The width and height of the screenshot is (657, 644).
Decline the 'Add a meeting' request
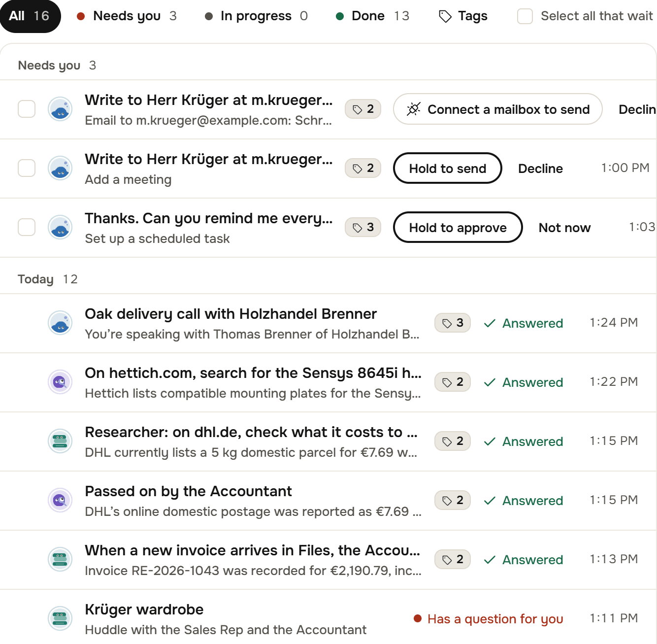(540, 169)
